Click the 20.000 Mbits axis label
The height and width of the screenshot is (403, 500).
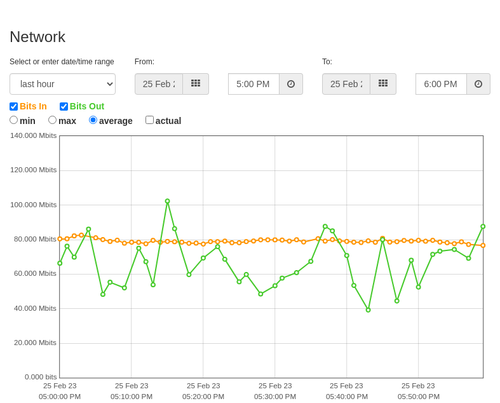click(35, 343)
